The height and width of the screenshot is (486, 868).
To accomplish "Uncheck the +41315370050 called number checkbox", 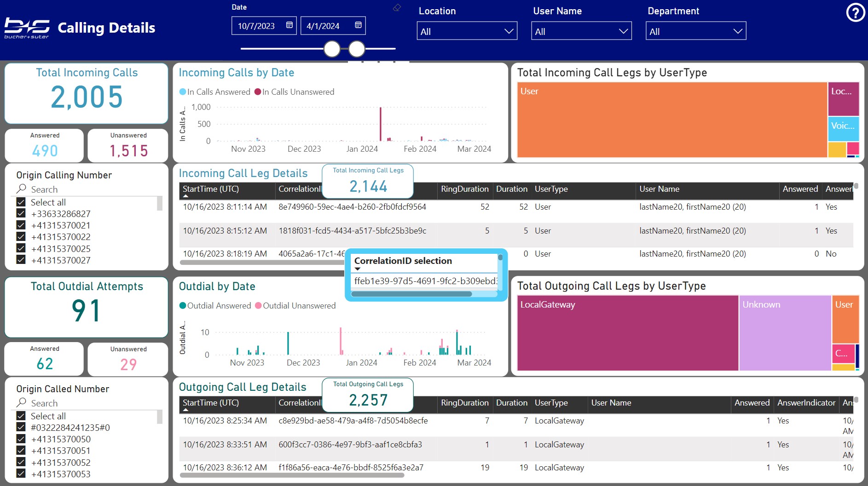I will click(21, 439).
